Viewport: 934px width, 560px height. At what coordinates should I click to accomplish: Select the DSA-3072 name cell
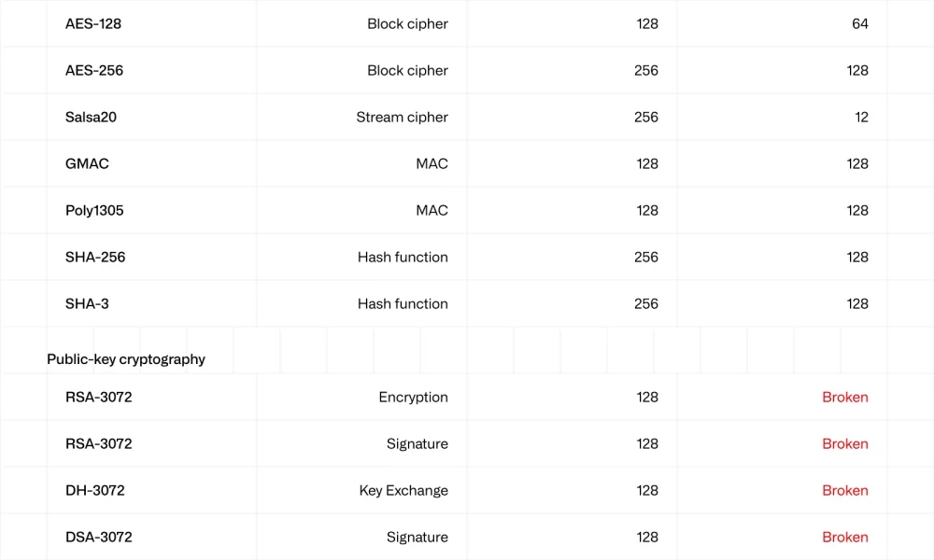pos(98,538)
